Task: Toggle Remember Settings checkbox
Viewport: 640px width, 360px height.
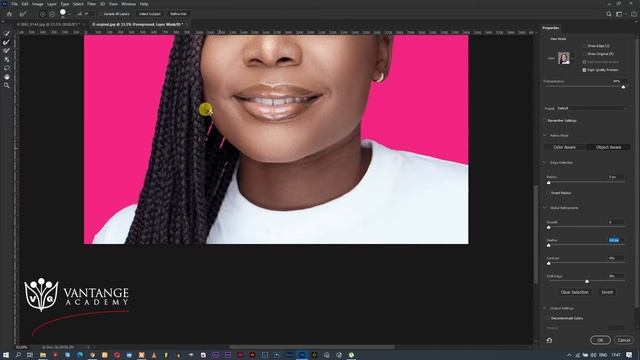Action: [x=545, y=120]
